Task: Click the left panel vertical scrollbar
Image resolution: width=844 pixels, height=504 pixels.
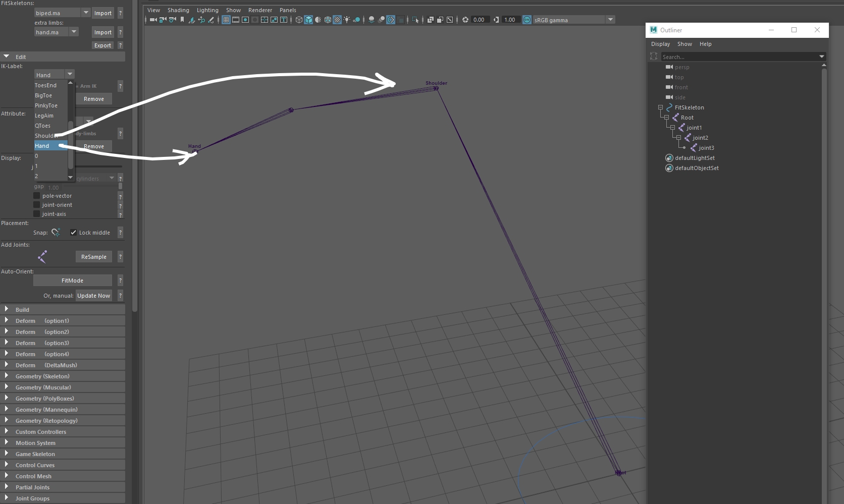Action: tap(135, 151)
